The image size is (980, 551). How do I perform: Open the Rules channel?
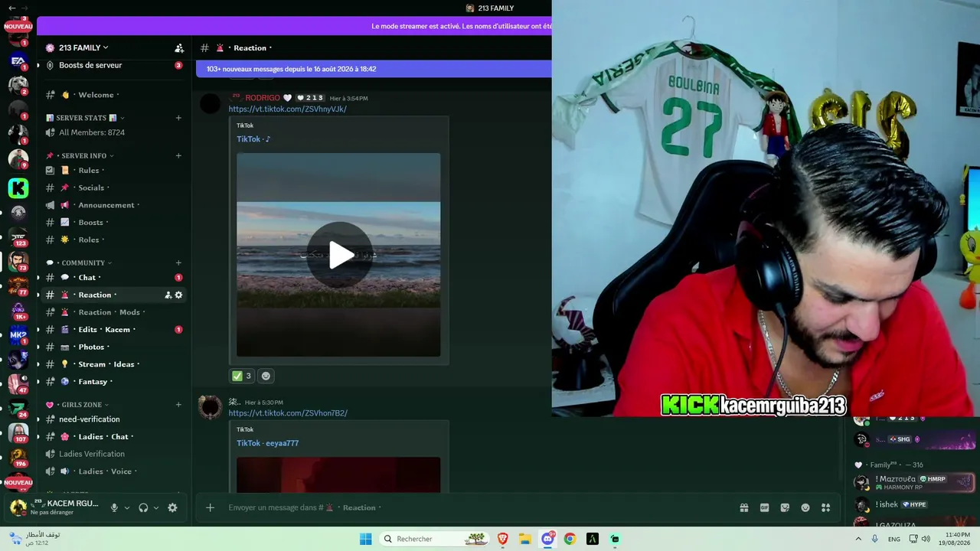point(115,170)
